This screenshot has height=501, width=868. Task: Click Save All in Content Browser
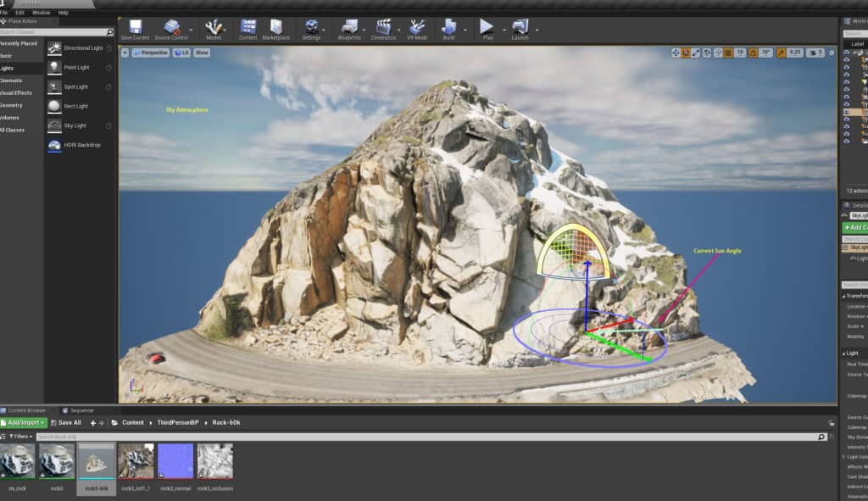tap(66, 423)
